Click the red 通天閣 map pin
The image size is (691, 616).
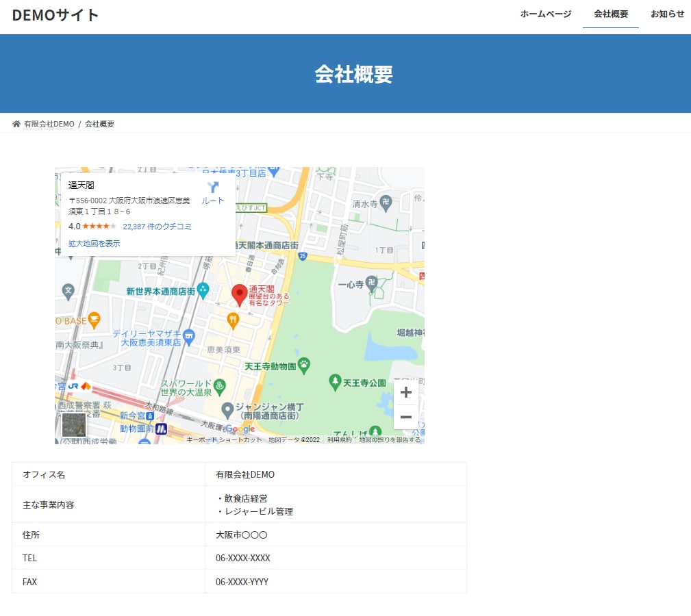point(239,294)
